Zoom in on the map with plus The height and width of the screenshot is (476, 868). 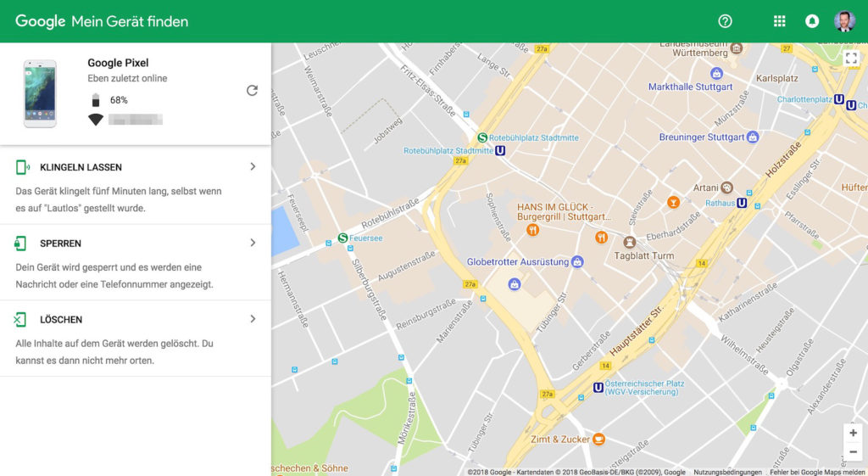tap(853, 433)
